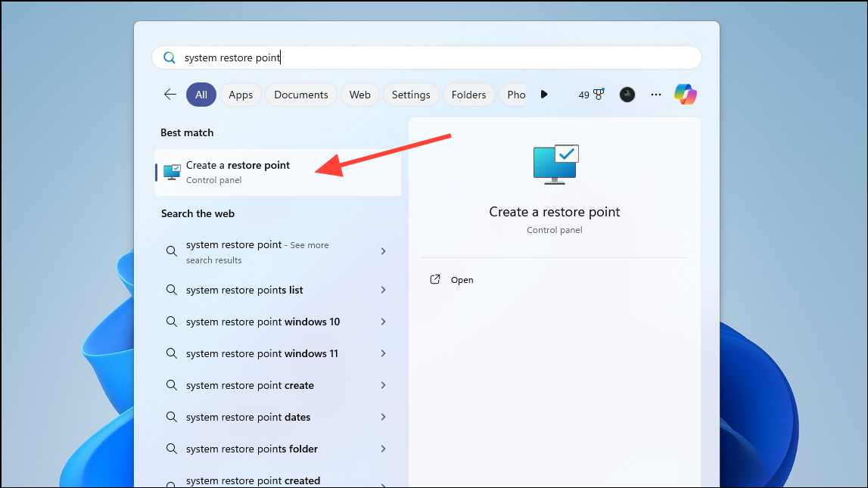Image resolution: width=868 pixels, height=488 pixels.
Task: Expand chevron for 'system restore point windows 10'
Action: click(x=383, y=322)
